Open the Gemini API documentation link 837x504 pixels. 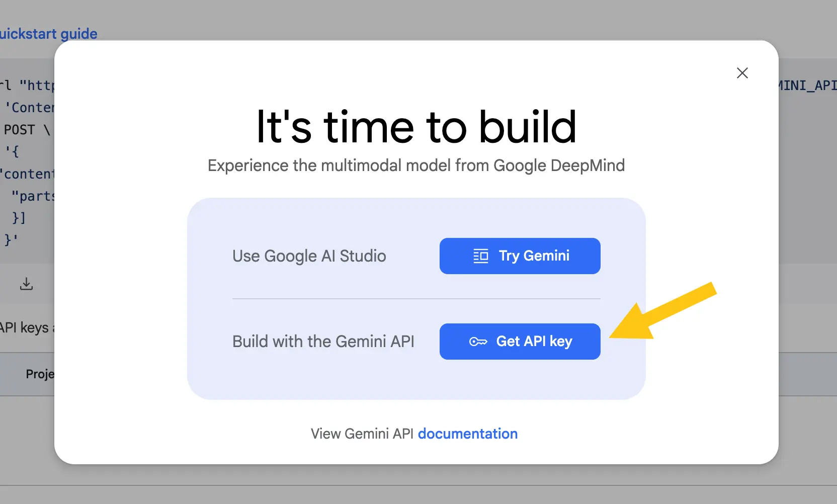[x=468, y=434]
